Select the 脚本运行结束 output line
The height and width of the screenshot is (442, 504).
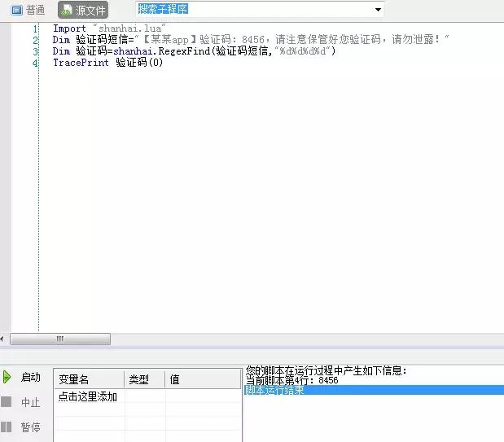pos(374,390)
